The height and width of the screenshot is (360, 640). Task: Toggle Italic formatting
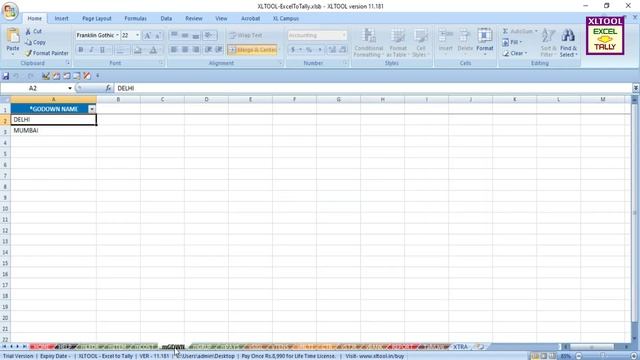click(x=91, y=50)
